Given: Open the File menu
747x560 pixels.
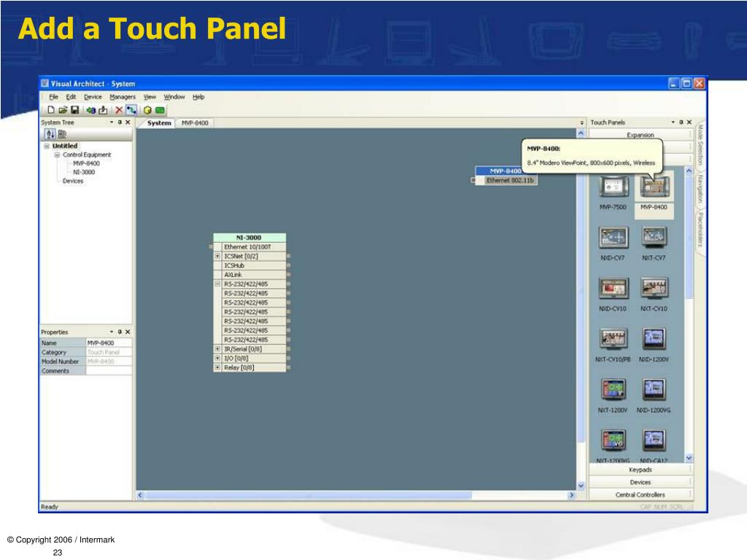Looking at the screenshot, I should tap(53, 97).
